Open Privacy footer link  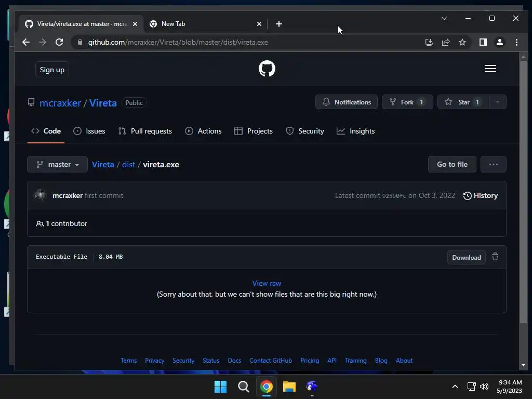tap(154, 361)
